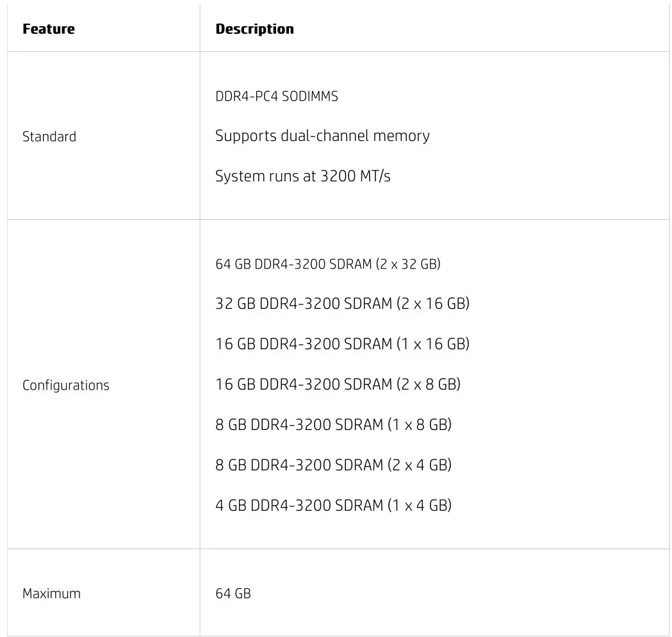Click the 'Feature' column header
The height and width of the screenshot is (637, 672).
49,29
